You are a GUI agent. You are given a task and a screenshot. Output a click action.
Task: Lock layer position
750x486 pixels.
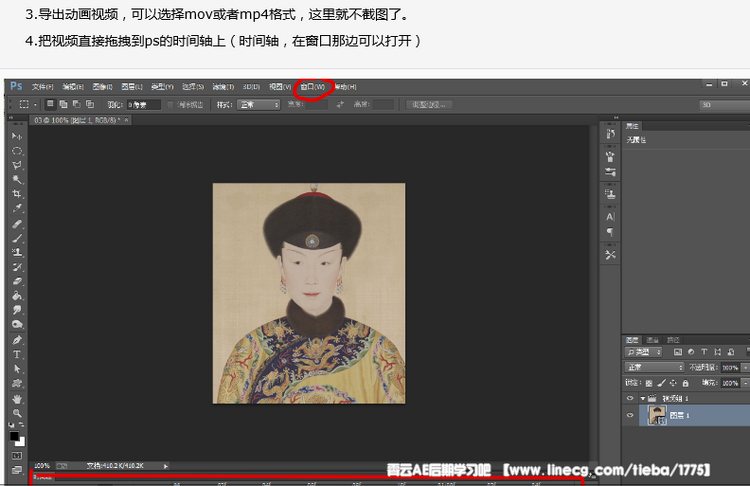pyautogui.click(x=673, y=383)
